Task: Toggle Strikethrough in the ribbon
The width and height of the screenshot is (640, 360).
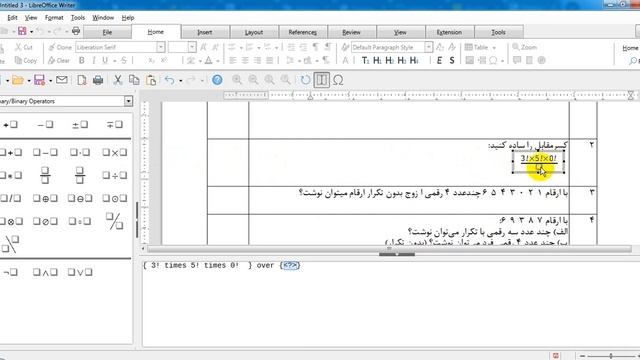Action: click(x=124, y=60)
